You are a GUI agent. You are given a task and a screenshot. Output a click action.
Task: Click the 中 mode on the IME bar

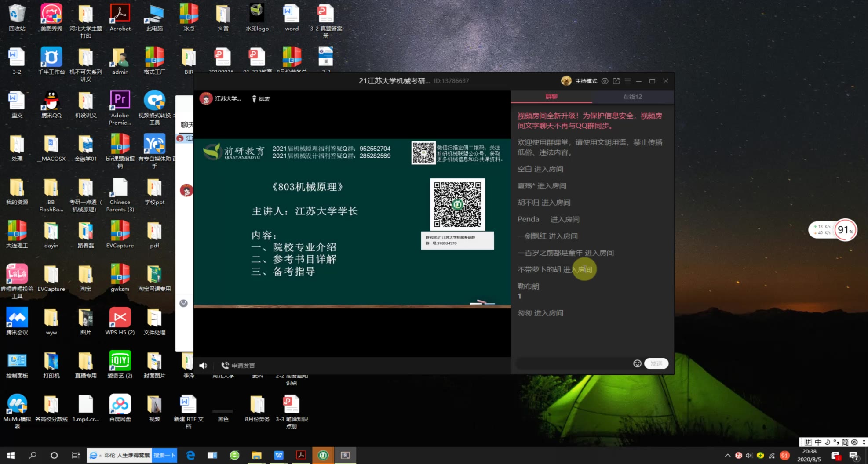tap(818, 442)
